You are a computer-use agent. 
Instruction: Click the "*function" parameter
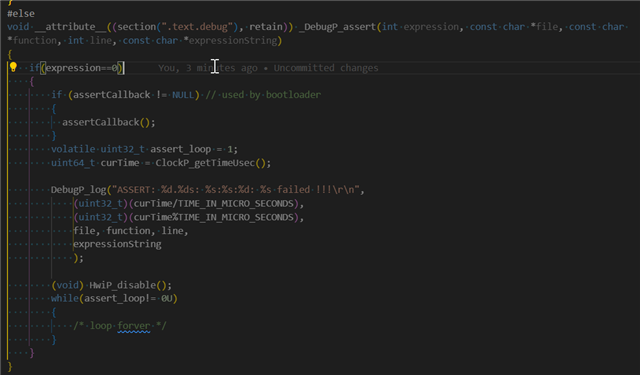tap(33, 40)
